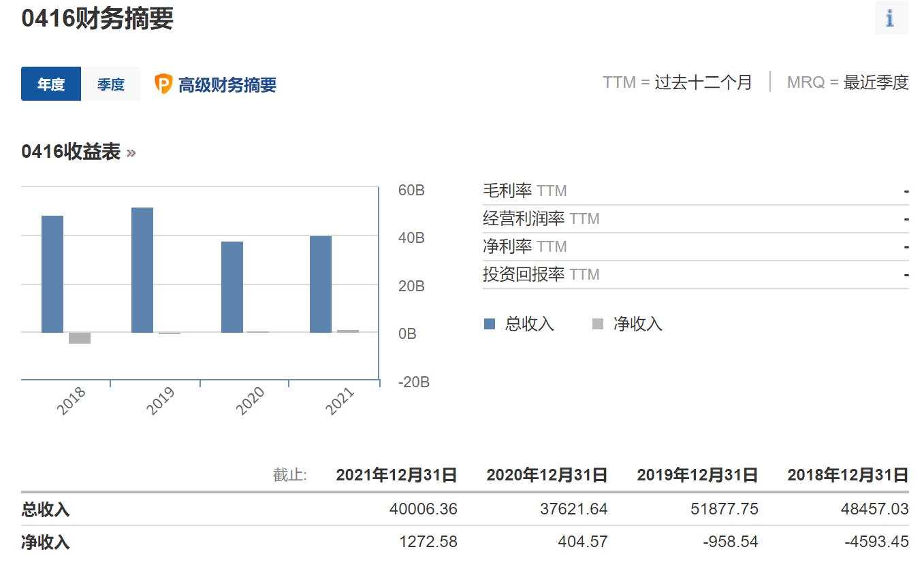Switch to the 年度 tab

[x=51, y=84]
